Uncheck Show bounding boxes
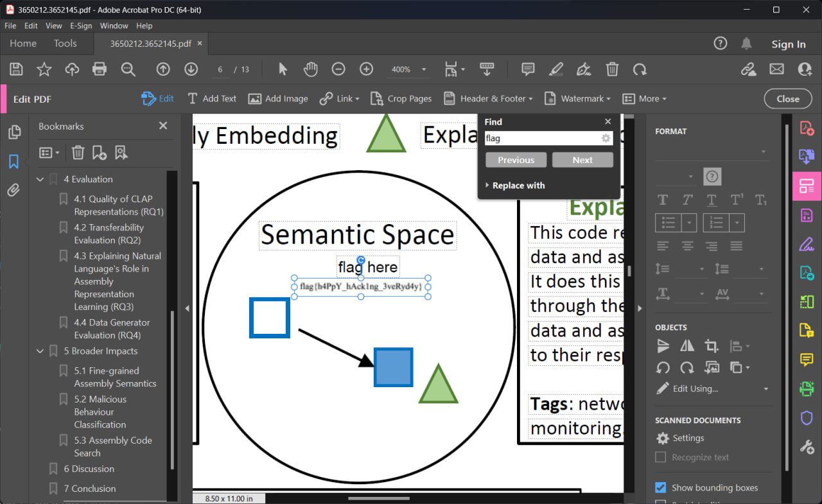The width and height of the screenshot is (822, 504). point(660,487)
